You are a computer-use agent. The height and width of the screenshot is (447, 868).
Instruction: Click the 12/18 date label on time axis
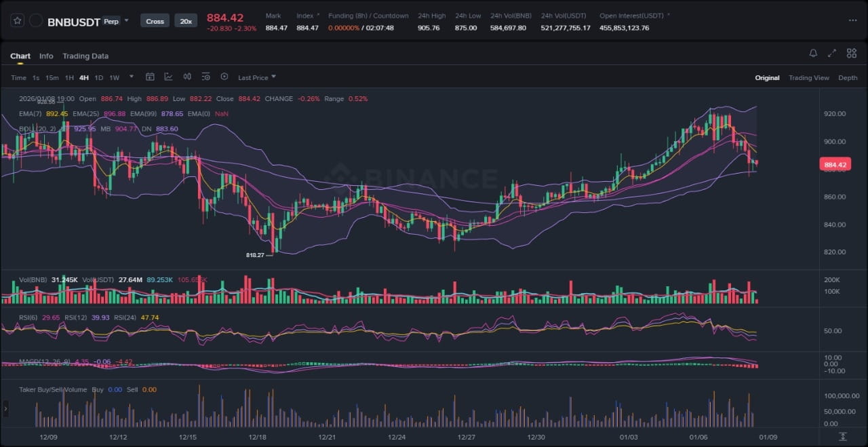(257, 437)
